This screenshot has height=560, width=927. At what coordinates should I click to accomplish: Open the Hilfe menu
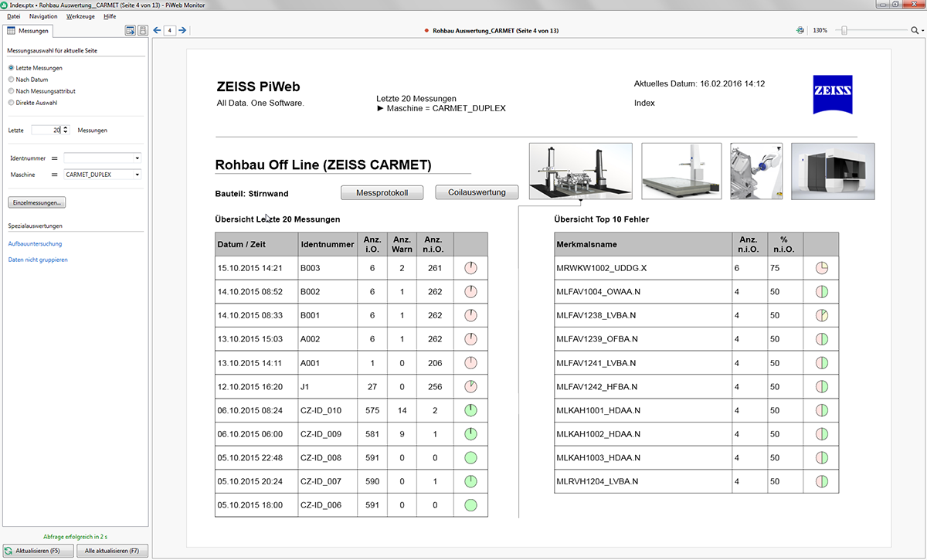(110, 16)
